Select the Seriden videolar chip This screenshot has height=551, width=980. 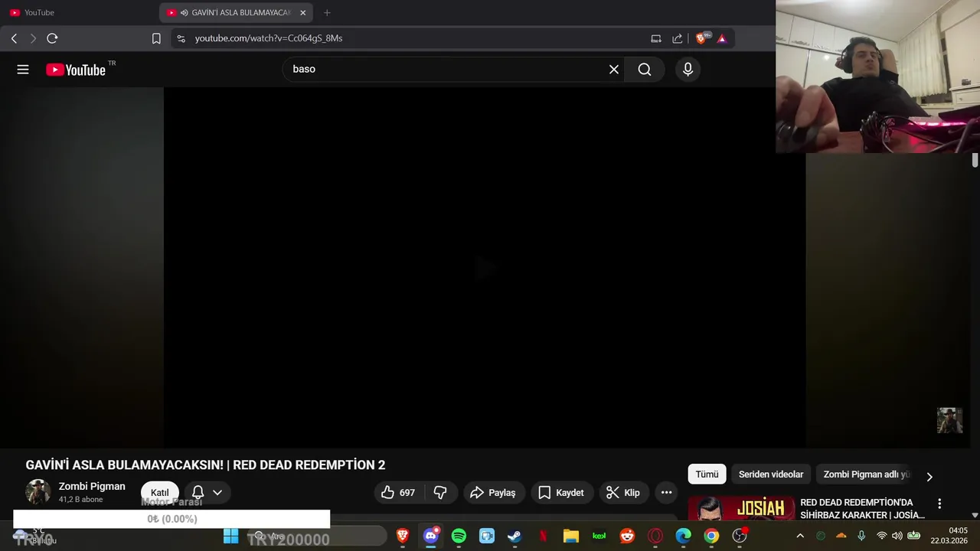click(771, 474)
